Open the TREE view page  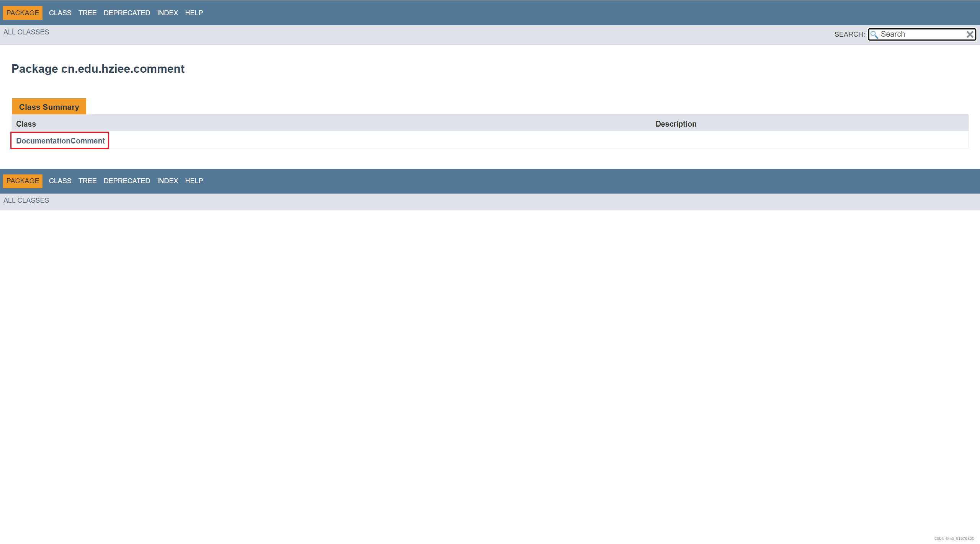87,13
